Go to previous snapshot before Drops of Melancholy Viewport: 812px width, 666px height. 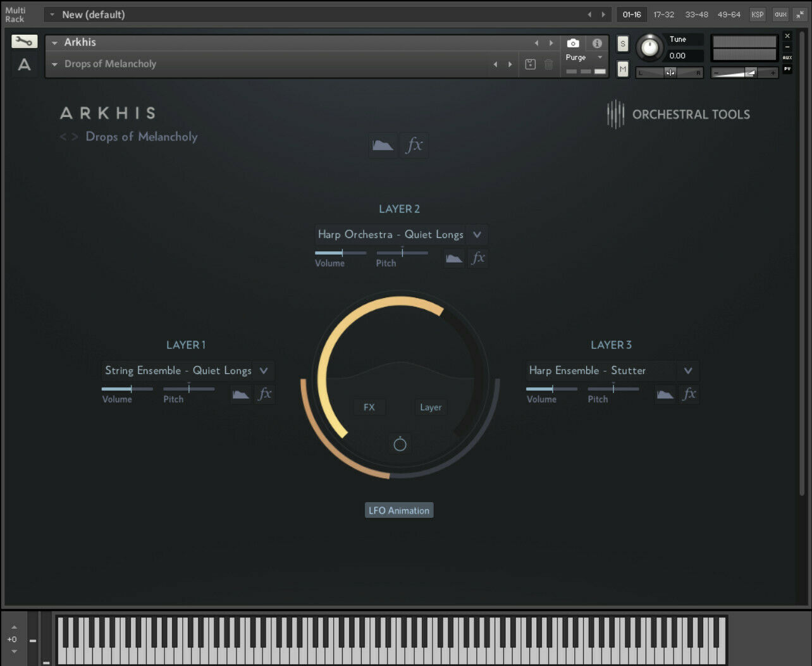point(495,64)
